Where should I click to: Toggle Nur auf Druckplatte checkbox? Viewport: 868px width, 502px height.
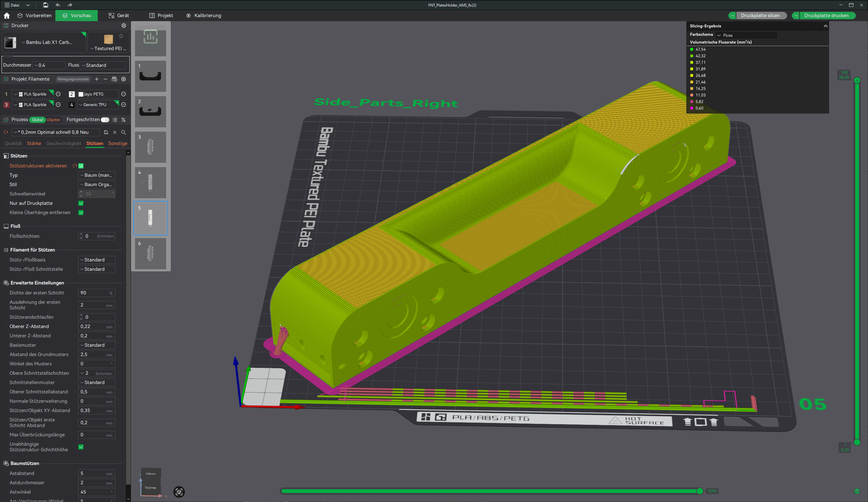pos(81,203)
